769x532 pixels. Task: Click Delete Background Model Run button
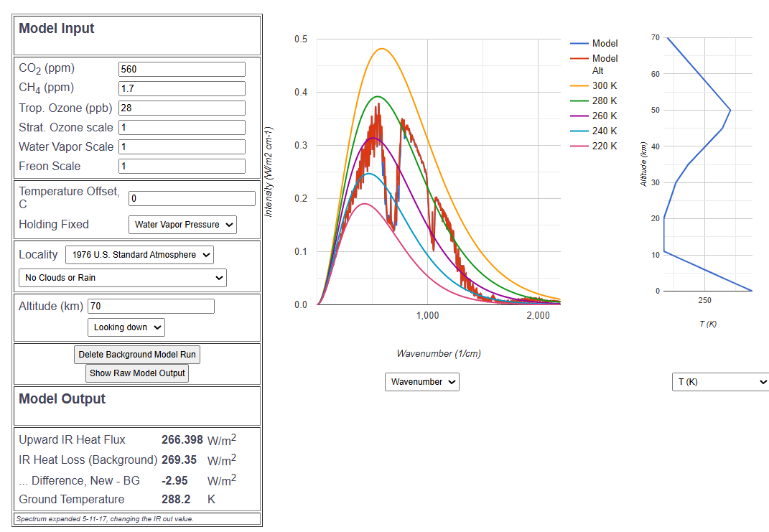click(x=137, y=355)
